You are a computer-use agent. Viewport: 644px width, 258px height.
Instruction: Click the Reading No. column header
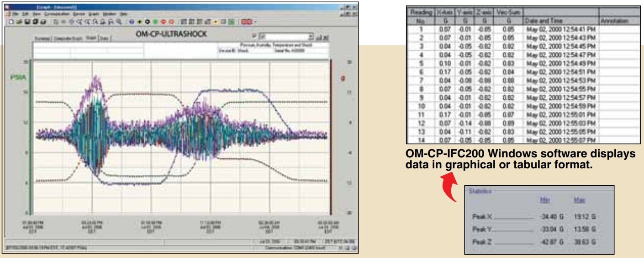(x=420, y=16)
